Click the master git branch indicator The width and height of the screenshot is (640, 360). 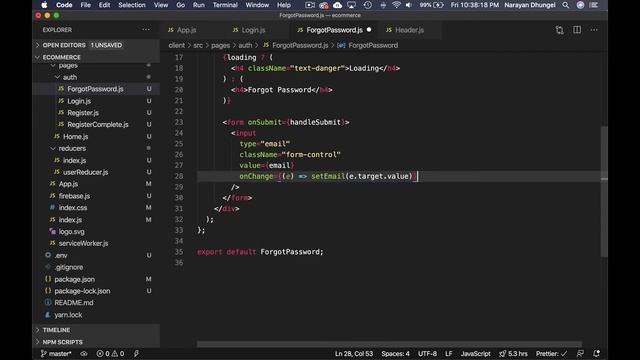coord(56,353)
